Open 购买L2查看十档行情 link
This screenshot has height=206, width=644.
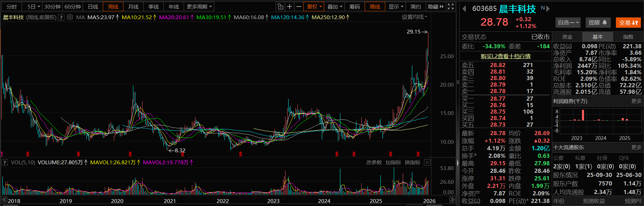click(x=505, y=56)
